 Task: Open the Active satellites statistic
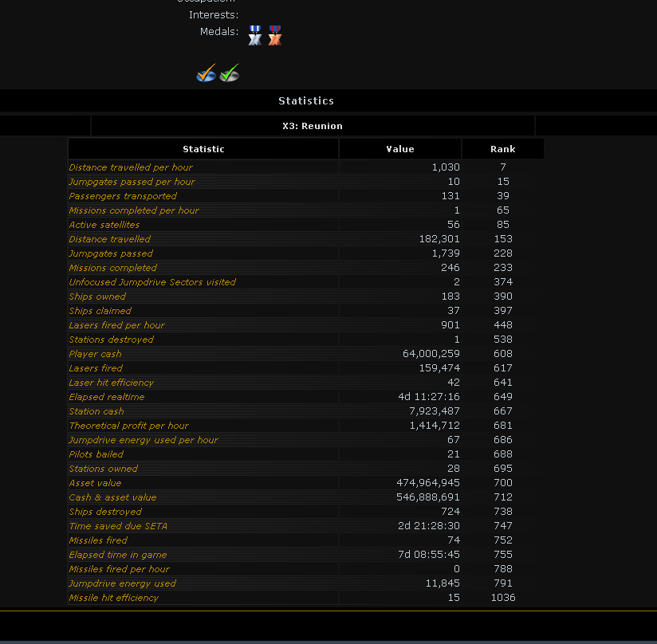[x=104, y=225]
